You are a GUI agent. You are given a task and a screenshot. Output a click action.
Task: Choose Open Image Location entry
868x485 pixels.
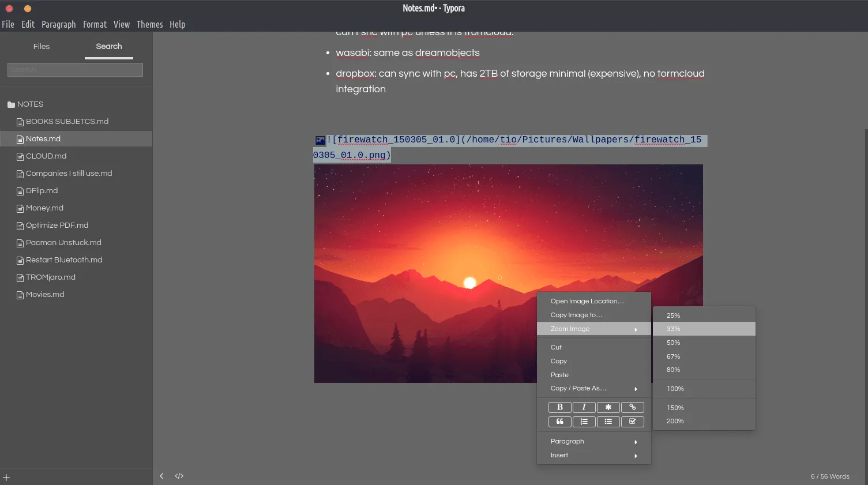click(x=594, y=301)
